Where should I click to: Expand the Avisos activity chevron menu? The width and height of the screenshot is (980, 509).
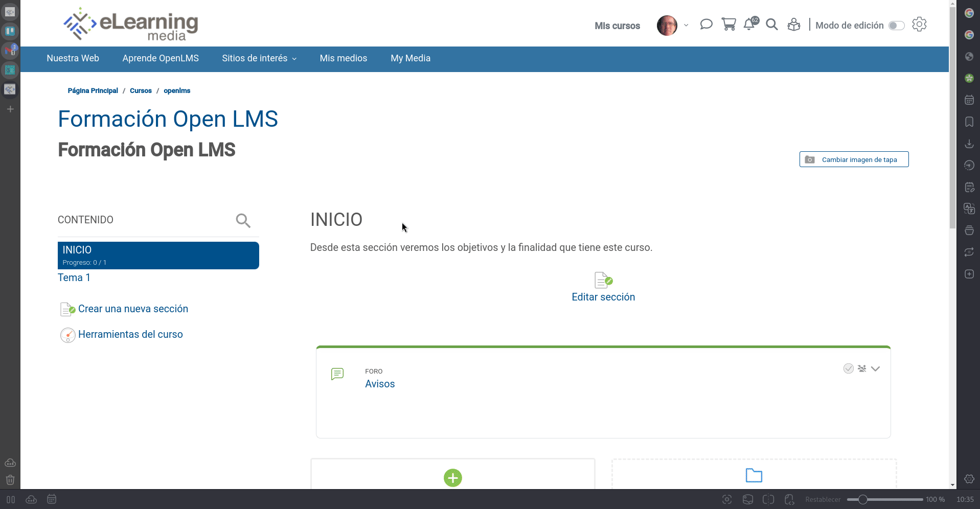tap(875, 368)
